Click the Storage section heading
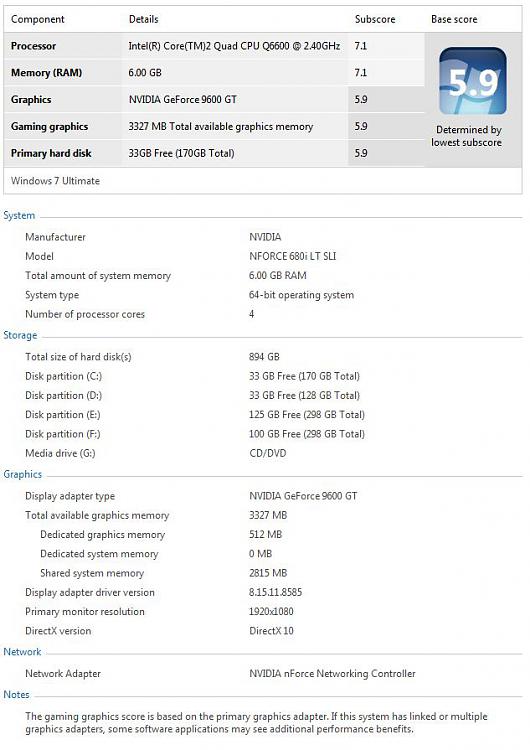530x750 pixels. coord(20,335)
